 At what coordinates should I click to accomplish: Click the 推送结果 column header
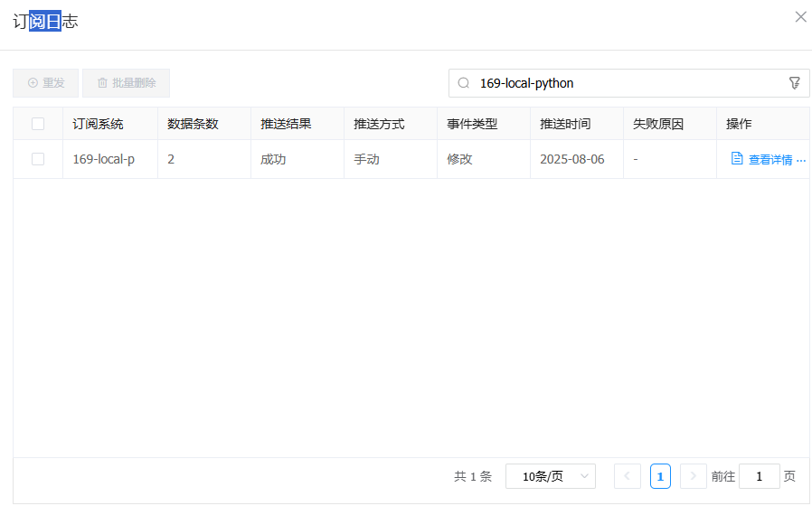(x=286, y=124)
